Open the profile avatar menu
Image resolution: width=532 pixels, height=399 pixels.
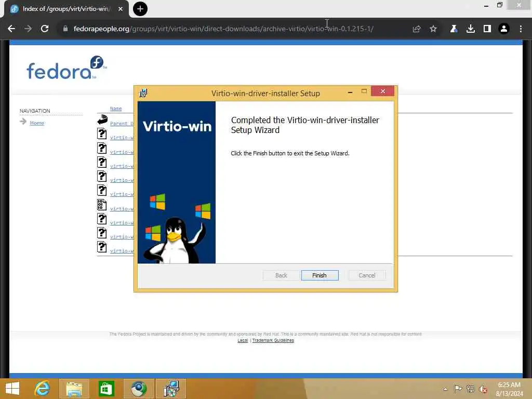coord(504,29)
